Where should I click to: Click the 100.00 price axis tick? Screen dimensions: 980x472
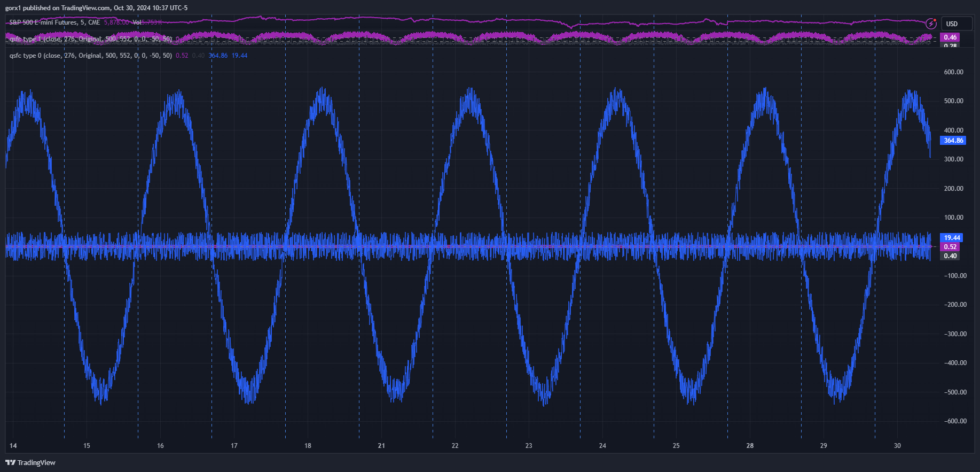[954, 218]
